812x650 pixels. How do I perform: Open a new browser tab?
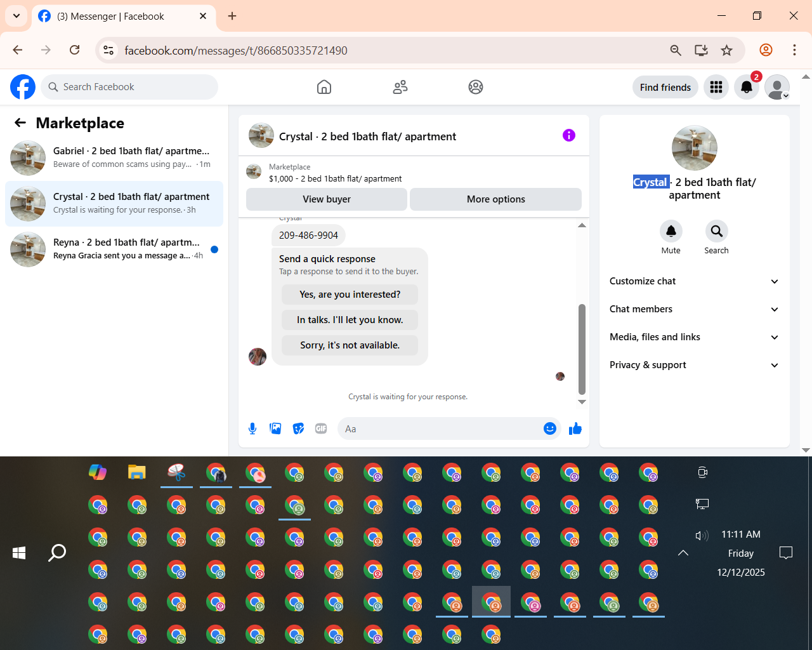click(x=232, y=16)
